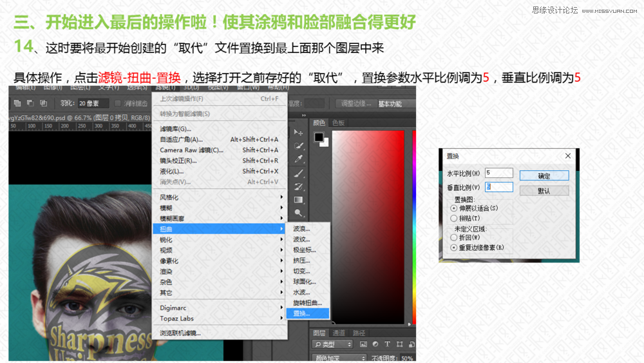Expand the 杂色 filter submenu

(x=220, y=282)
